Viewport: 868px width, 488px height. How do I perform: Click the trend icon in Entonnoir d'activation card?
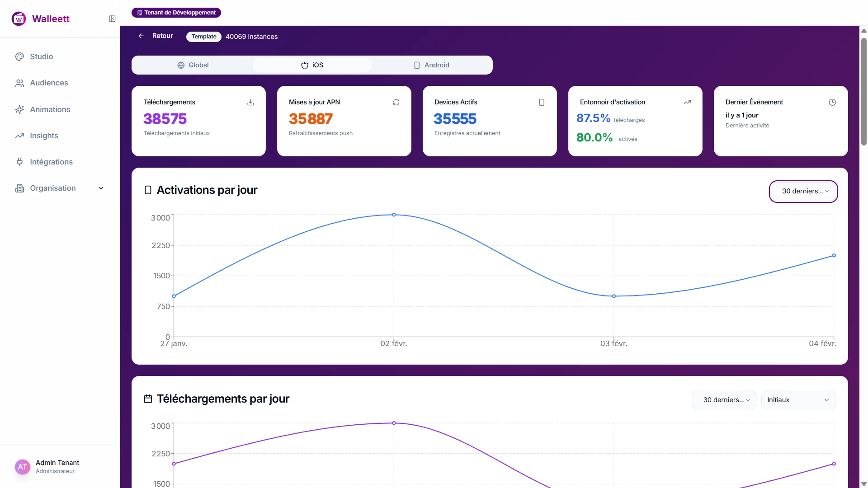pos(687,103)
